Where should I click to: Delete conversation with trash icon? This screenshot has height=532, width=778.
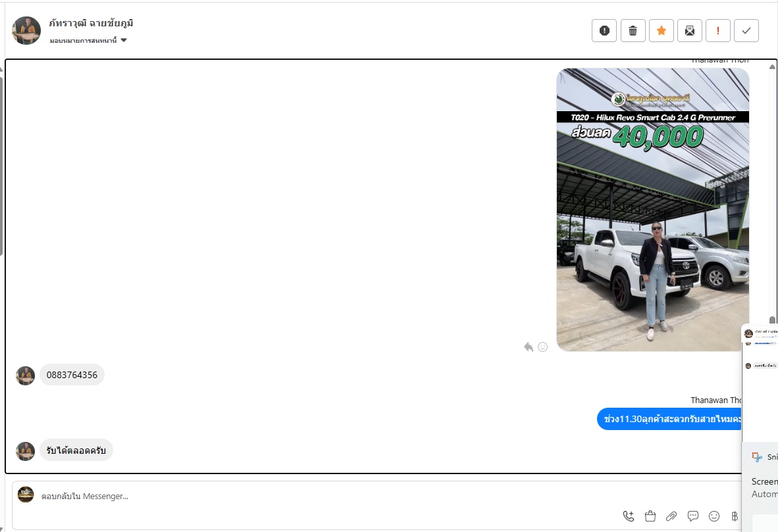pos(633,31)
